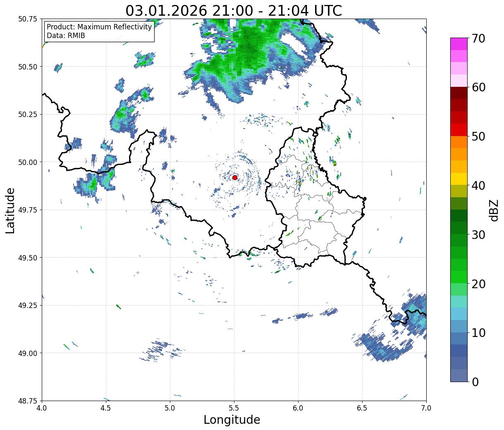Click the longitude tick label 4.5
Screen dimensions: 504x430
pyautogui.click(x=106, y=408)
